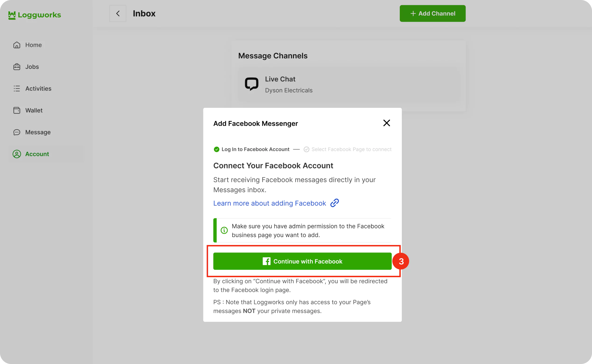Image resolution: width=592 pixels, height=364 pixels.
Task: Select Log In to Facebook Account step
Action: click(x=255, y=149)
